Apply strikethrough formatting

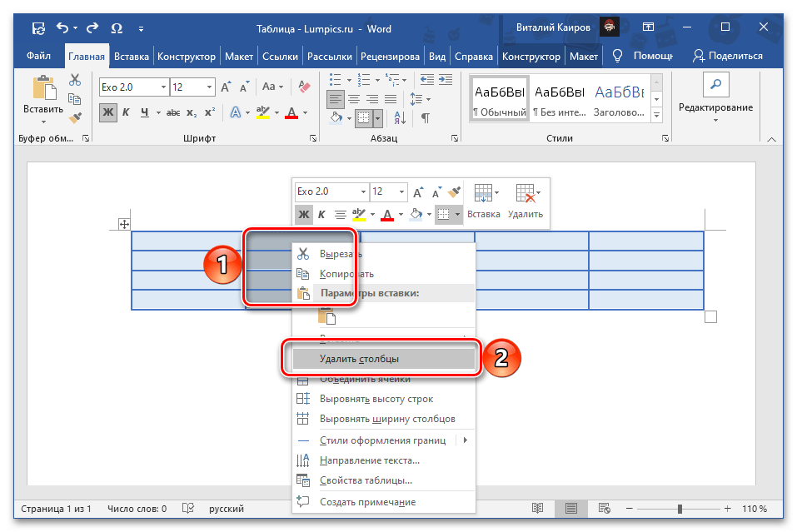tap(173, 112)
